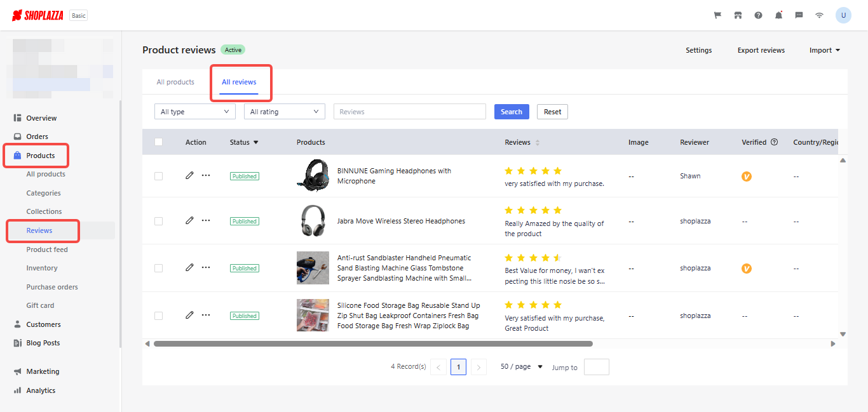Click the blue Search button

[512, 112]
